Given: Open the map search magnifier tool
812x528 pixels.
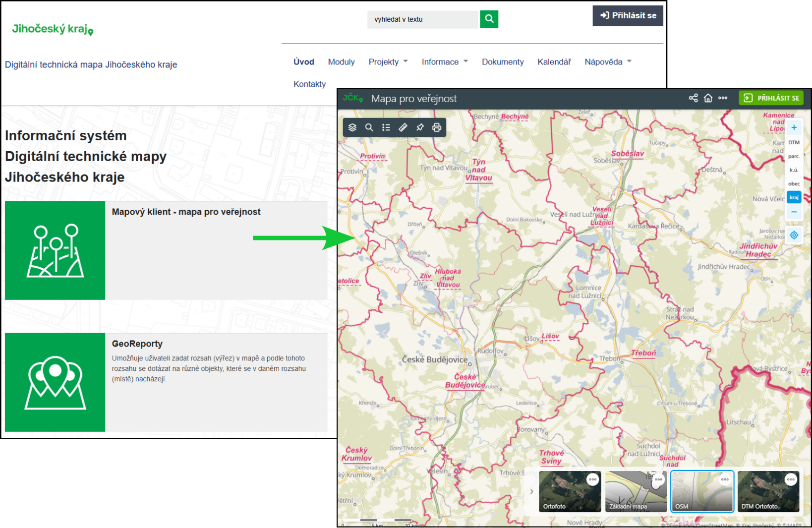Looking at the screenshot, I should pos(369,127).
